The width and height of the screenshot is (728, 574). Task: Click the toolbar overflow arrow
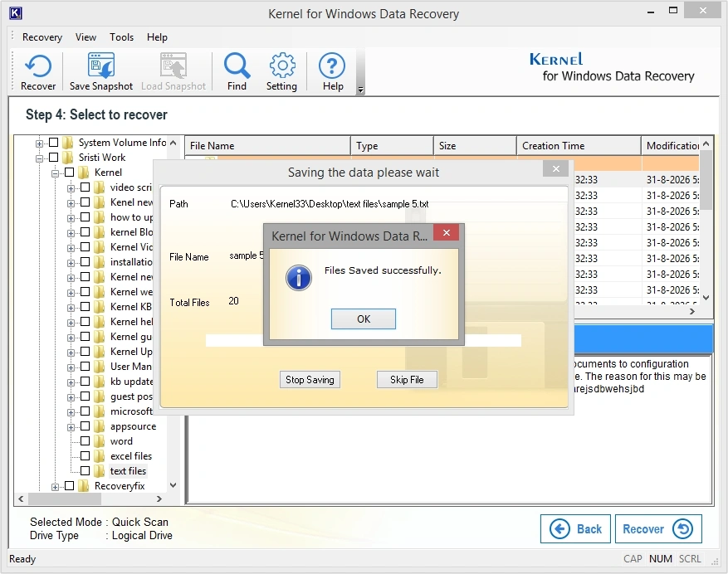(x=361, y=90)
